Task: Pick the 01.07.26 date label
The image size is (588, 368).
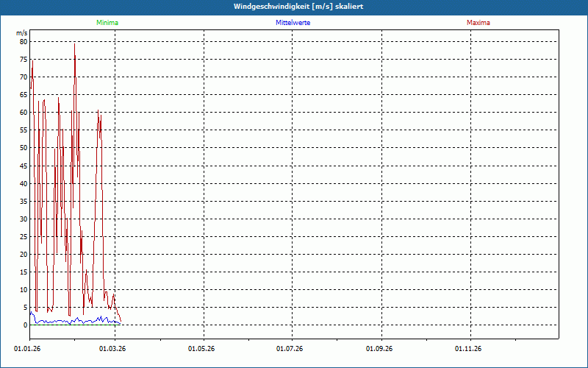Action: point(290,348)
